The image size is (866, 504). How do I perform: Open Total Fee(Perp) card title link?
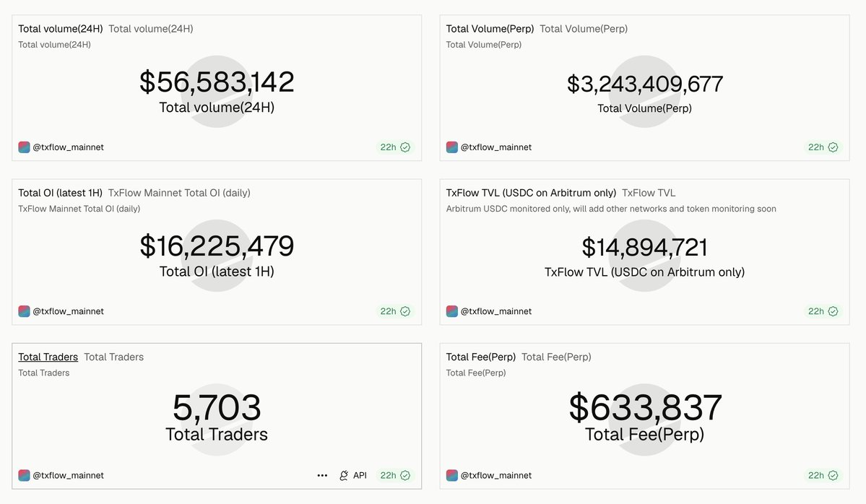click(x=480, y=357)
